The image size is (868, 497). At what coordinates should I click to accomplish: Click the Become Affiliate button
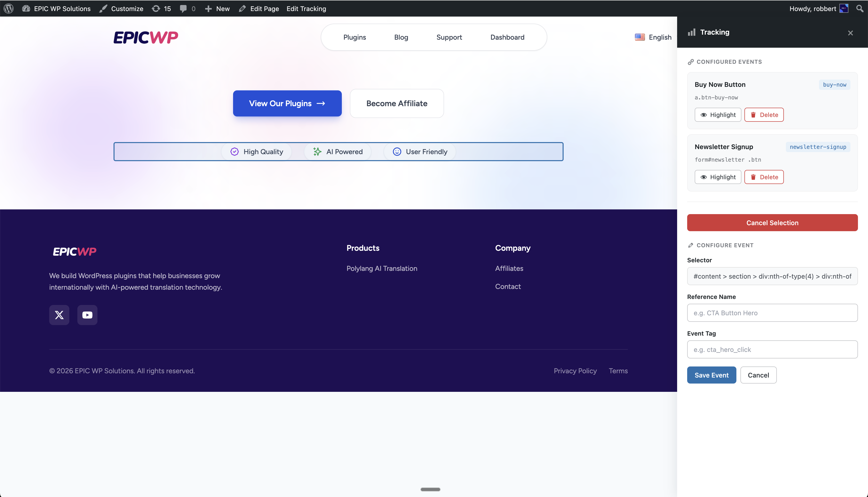[397, 103]
